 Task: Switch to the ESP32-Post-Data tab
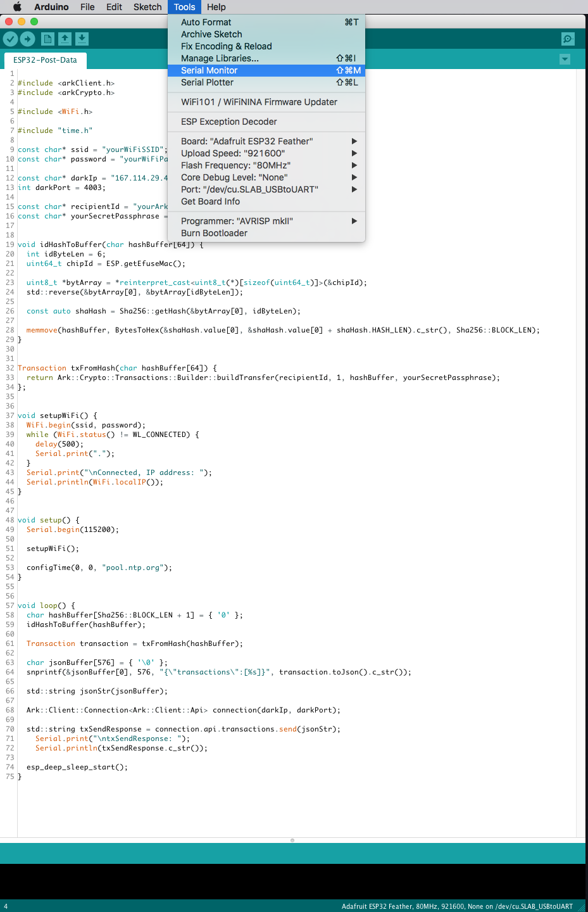pos(45,60)
